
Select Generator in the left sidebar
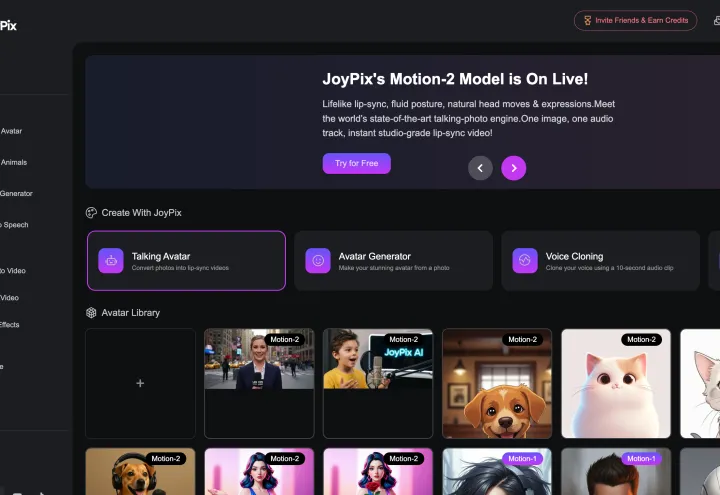pos(16,194)
